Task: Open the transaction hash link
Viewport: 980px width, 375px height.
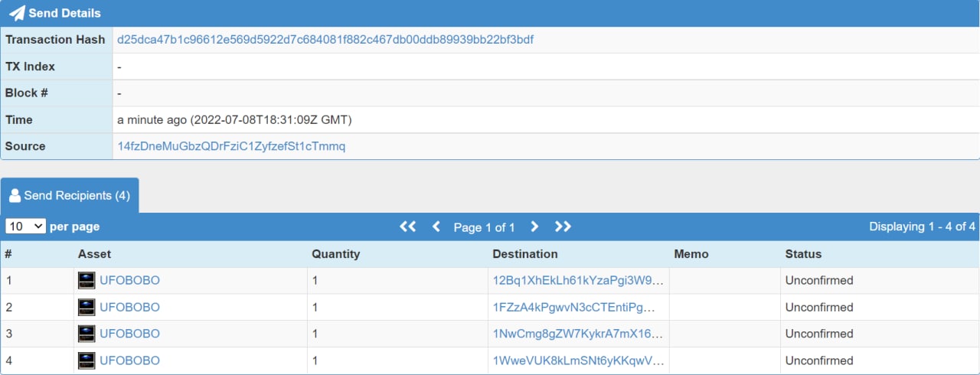Action: point(325,40)
